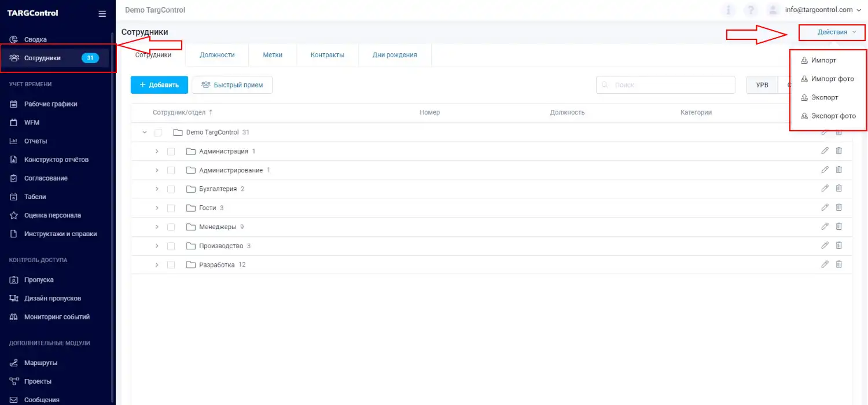This screenshot has width=868, height=405.
Task: Collapse the Demo TargControl root node
Action: (x=144, y=132)
